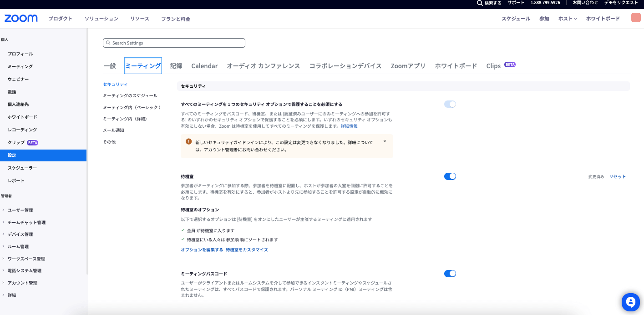This screenshot has height=315, width=644.
Task: Switch to the 一般 tab
Action: 110,66
